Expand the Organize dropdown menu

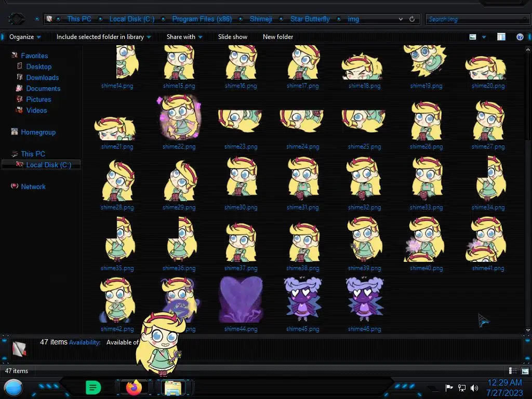[x=25, y=37]
